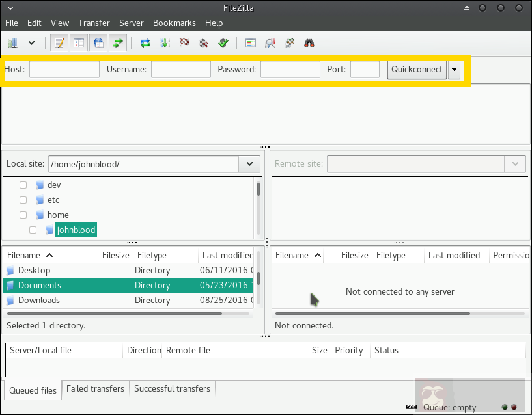
Task: Click the disconnect from server icon
Action: [x=204, y=43]
